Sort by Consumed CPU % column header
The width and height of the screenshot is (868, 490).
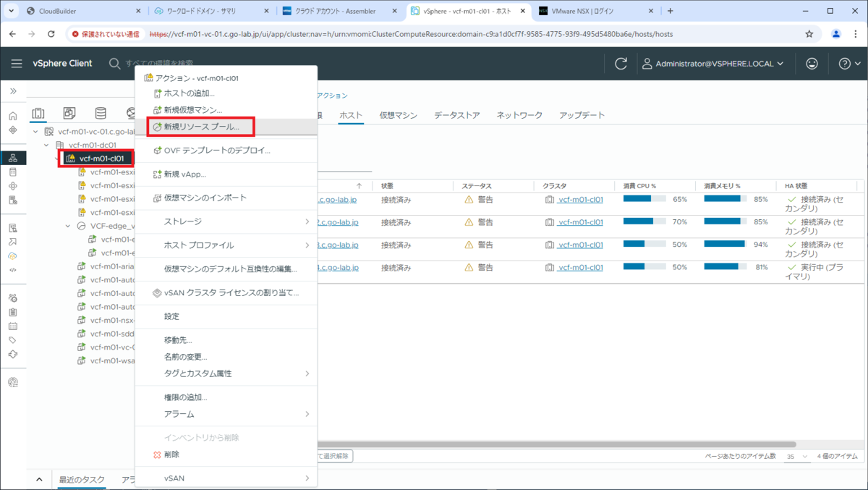640,186
